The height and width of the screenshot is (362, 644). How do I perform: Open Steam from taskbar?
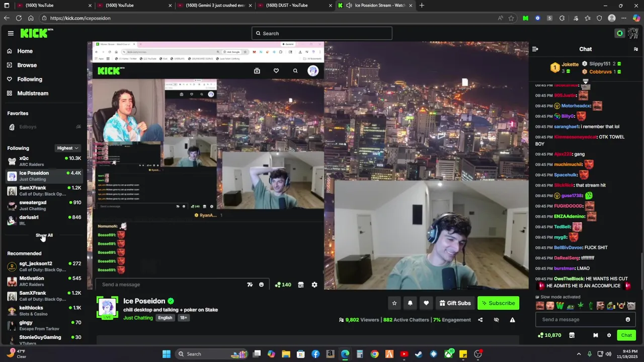(x=419, y=354)
